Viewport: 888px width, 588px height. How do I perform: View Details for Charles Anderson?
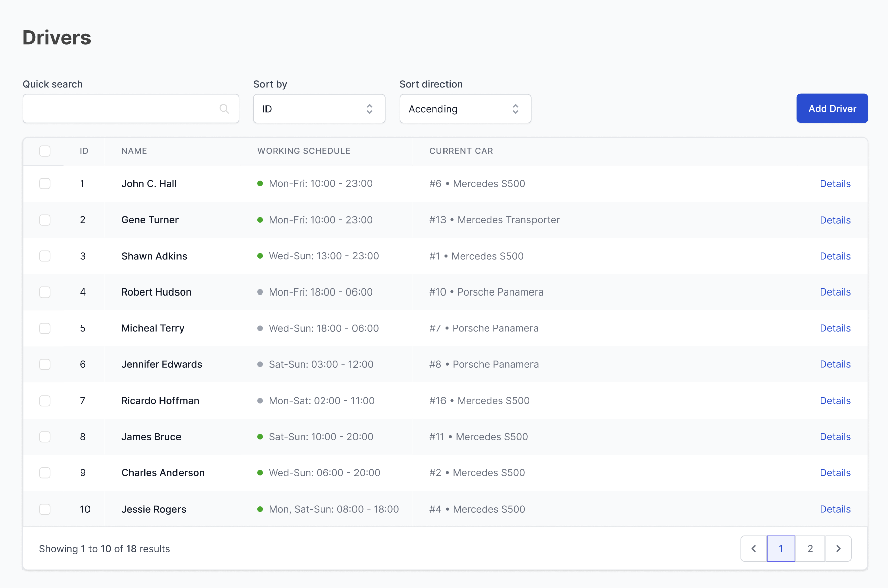pyautogui.click(x=835, y=473)
